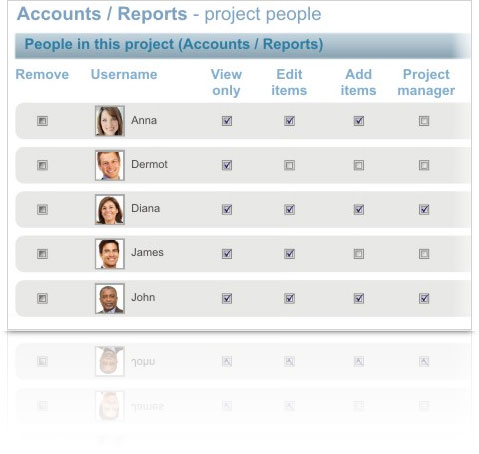Enable Add items for Dermot

coord(359,165)
